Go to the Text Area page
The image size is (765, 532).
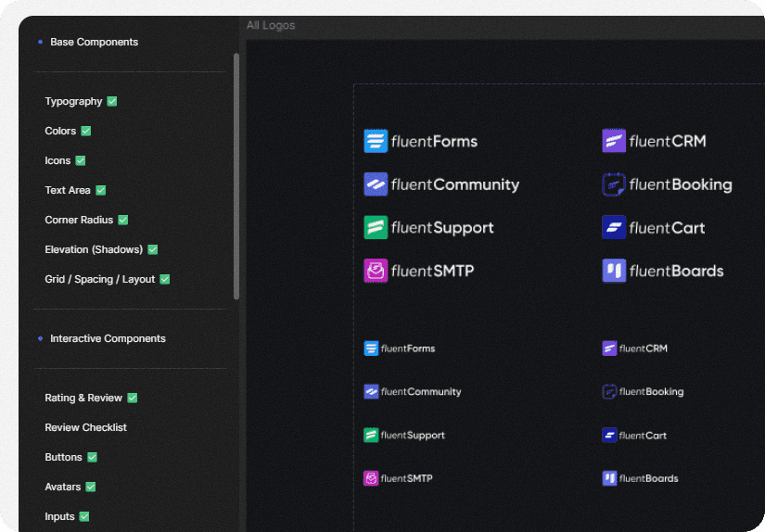[x=68, y=190]
